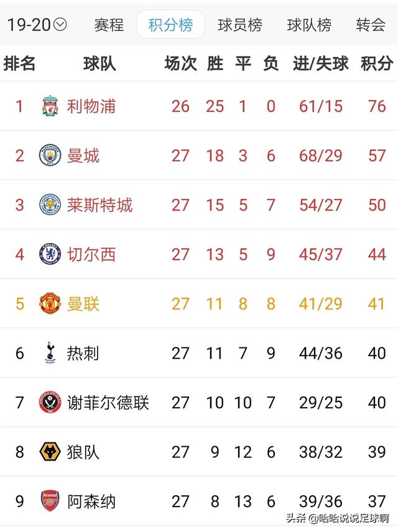Image resolution: width=398 pixels, height=532 pixels.
Task: Click the Wolves club crest icon
Action: click(50, 451)
